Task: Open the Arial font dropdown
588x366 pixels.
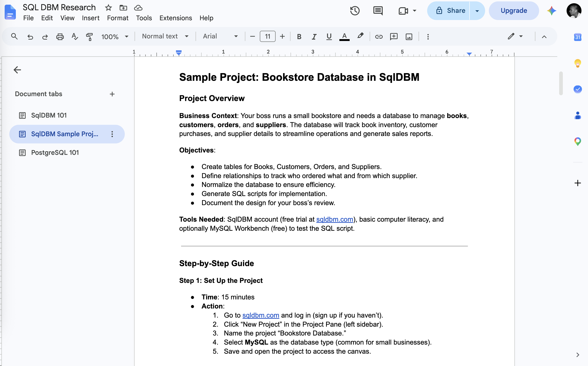Action: (220, 36)
